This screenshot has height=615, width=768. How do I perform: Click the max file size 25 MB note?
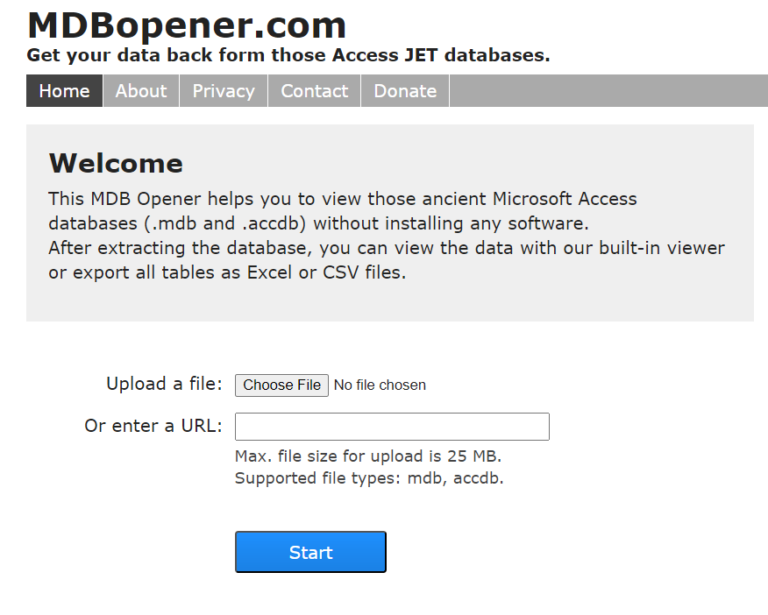pyautogui.click(x=368, y=456)
